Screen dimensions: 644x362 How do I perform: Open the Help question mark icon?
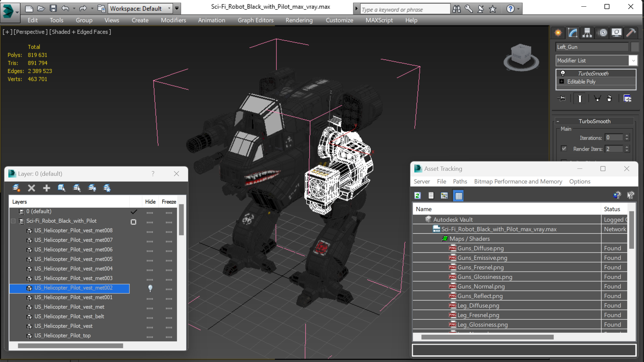point(510,9)
